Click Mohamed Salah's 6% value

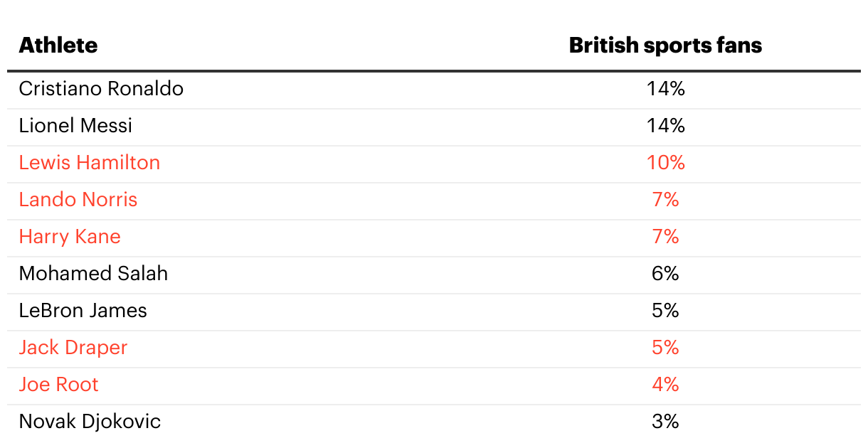[x=666, y=274]
